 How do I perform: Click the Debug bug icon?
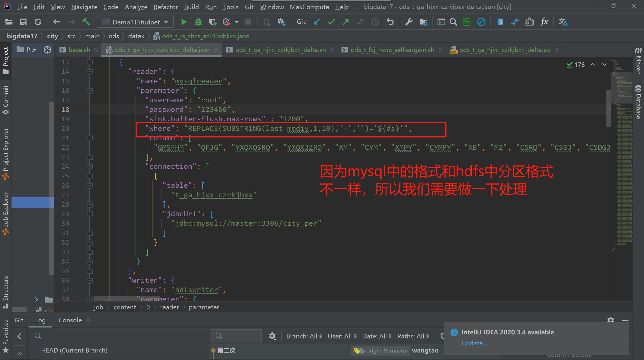[198, 22]
